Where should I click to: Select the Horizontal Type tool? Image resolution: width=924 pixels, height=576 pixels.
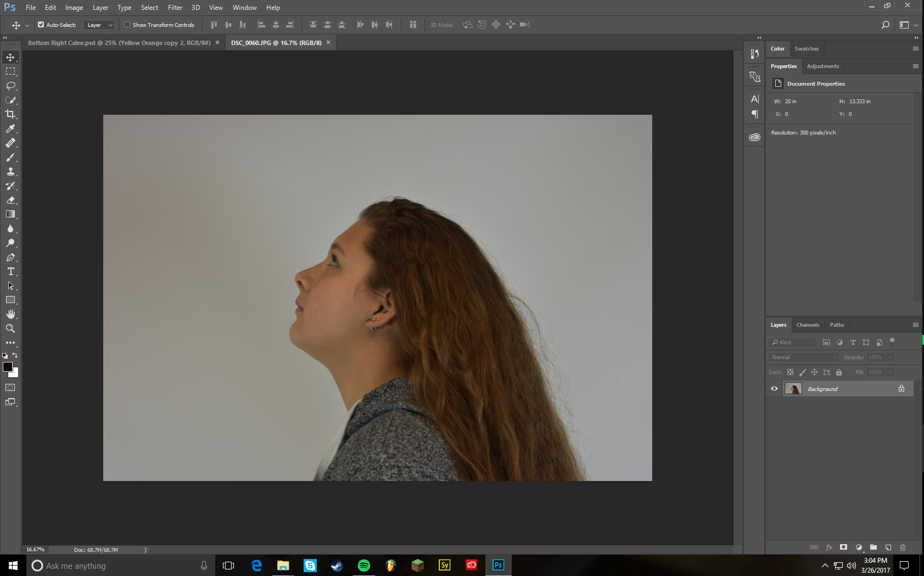[x=10, y=271]
